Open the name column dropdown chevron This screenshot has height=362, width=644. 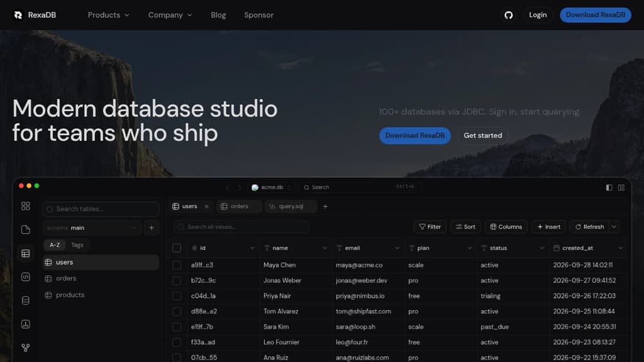click(325, 248)
